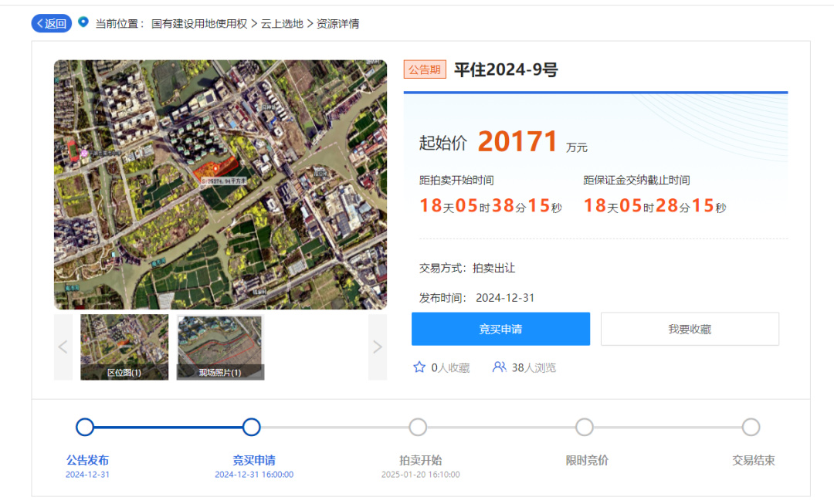The image size is (834, 504).
Task: Select the 距拍卖开始时间 label
Action: click(x=456, y=181)
